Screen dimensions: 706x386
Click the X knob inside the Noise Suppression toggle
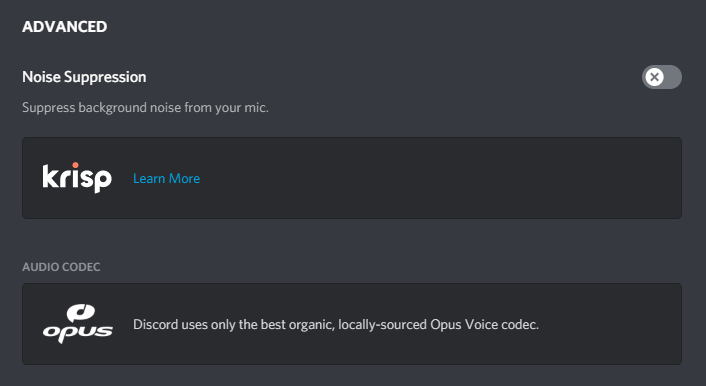(x=654, y=77)
